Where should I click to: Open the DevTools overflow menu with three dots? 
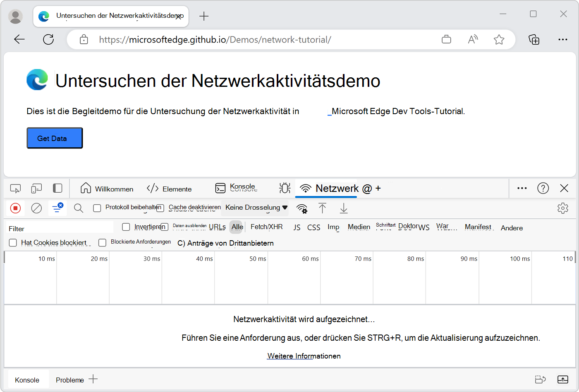[x=522, y=188]
